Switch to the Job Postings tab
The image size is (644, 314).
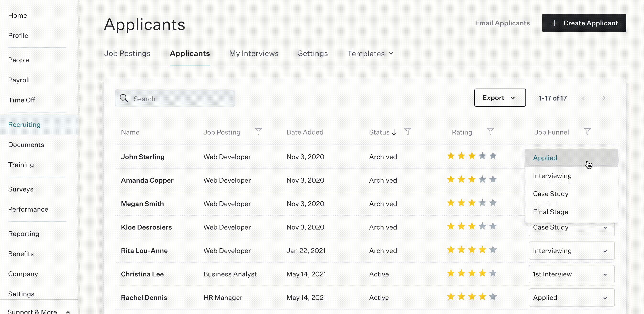point(127,54)
